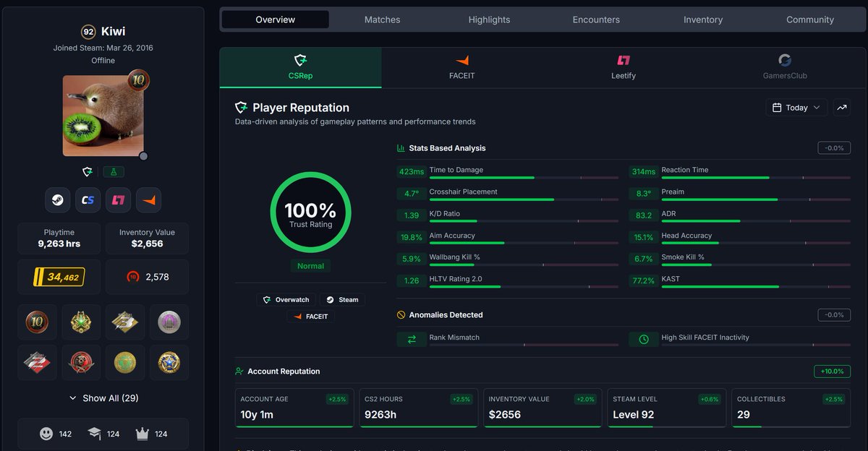Click the CS2 Hours 9263h card
The height and width of the screenshot is (451, 868).
(418, 408)
